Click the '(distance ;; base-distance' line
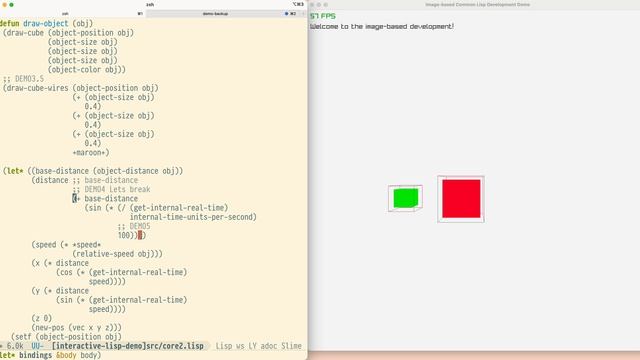 click(x=84, y=180)
